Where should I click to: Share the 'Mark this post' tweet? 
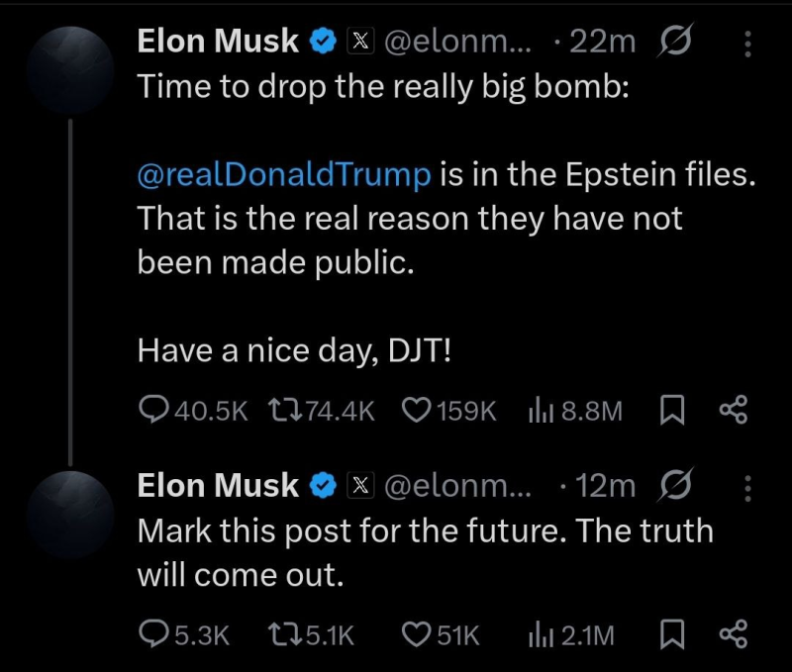[733, 634]
